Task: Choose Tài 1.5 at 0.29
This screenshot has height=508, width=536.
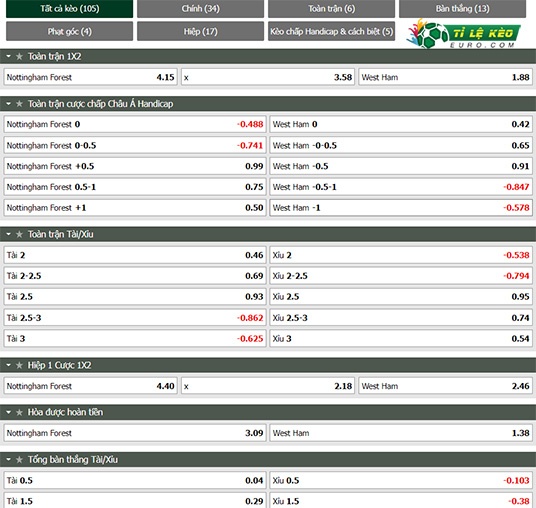Action: (135, 501)
